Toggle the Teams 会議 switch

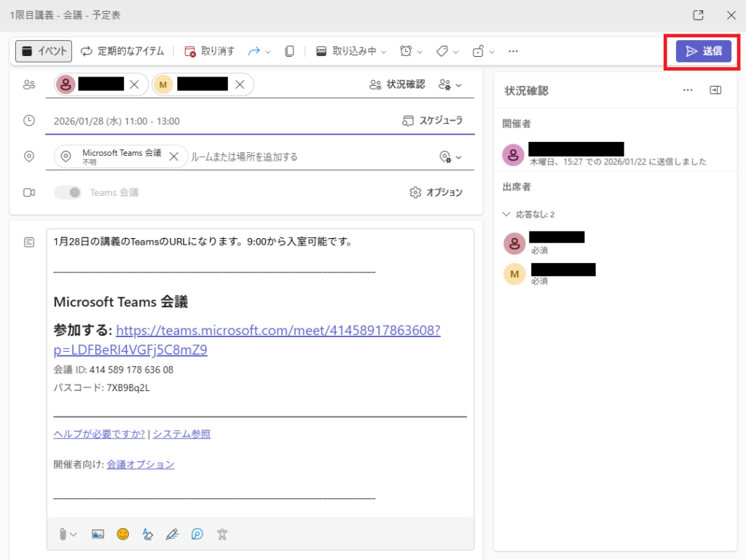tap(68, 192)
